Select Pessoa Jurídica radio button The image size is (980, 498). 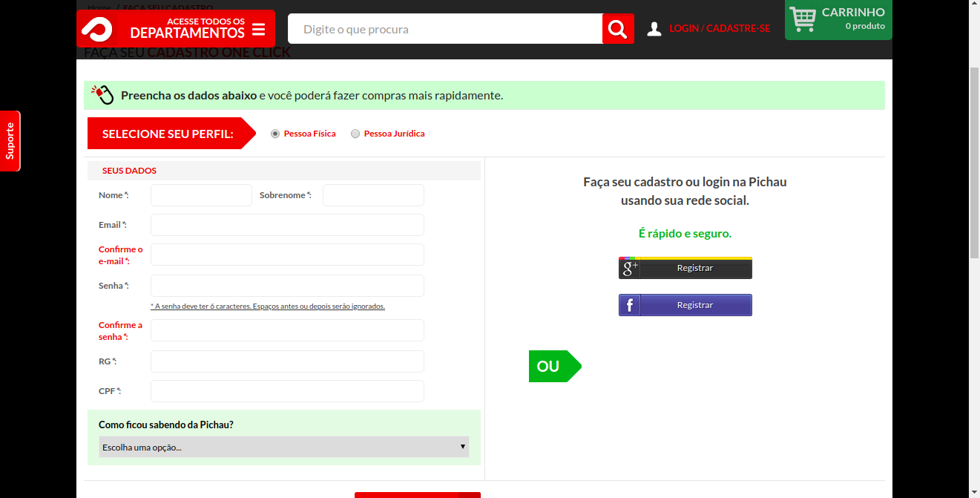point(355,134)
